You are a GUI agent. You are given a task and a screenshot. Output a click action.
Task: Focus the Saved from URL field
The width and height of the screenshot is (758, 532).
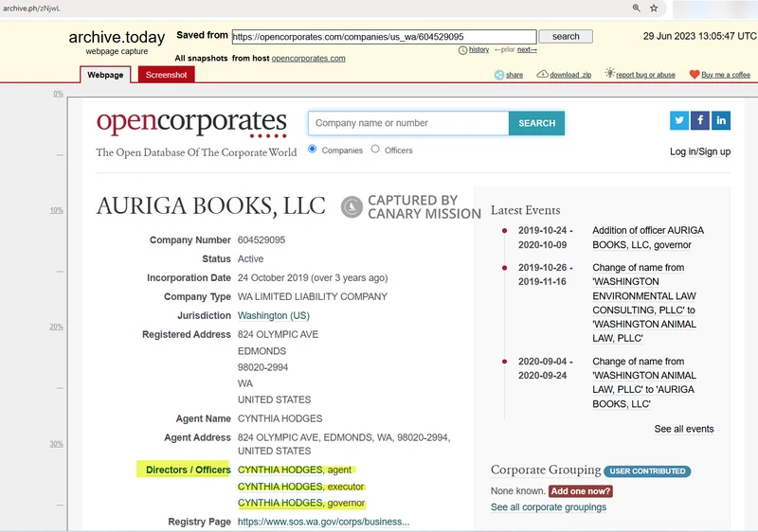coord(384,37)
